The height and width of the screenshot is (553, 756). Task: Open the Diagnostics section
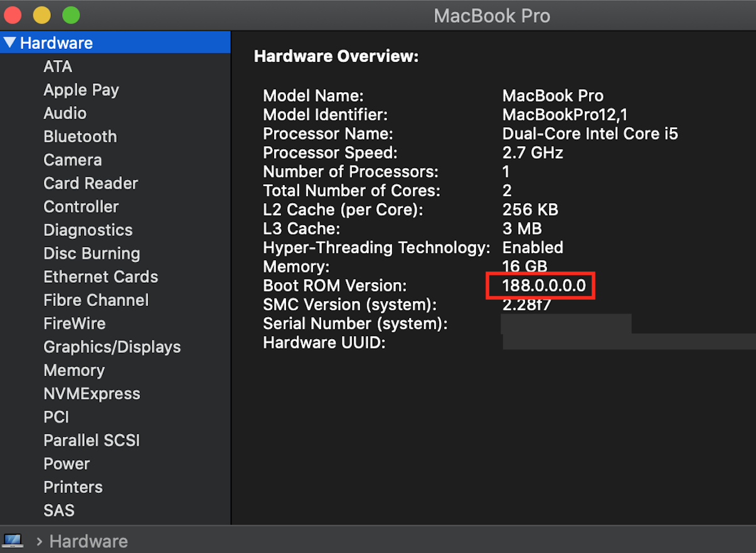coord(88,230)
